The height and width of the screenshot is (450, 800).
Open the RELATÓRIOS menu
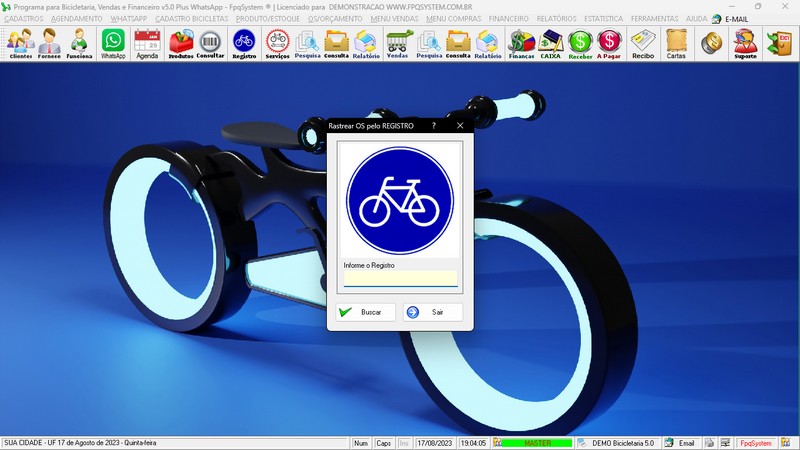coord(557,19)
